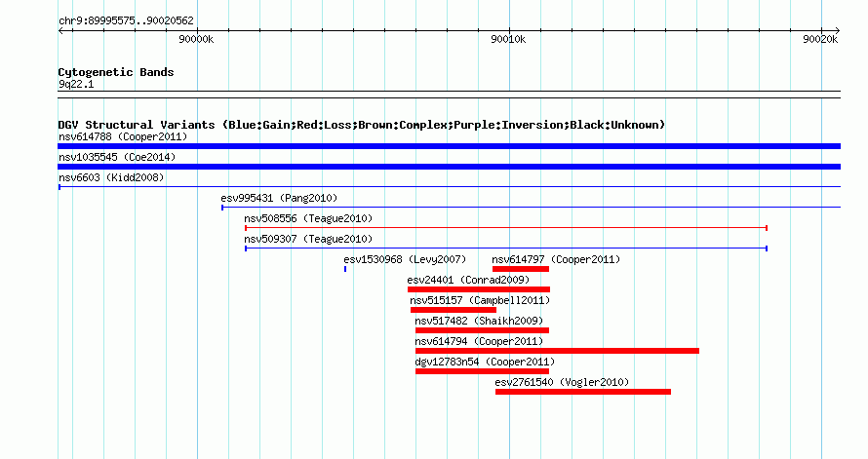Click the dgv12783n54 (Cooper2011) label

(x=485, y=362)
